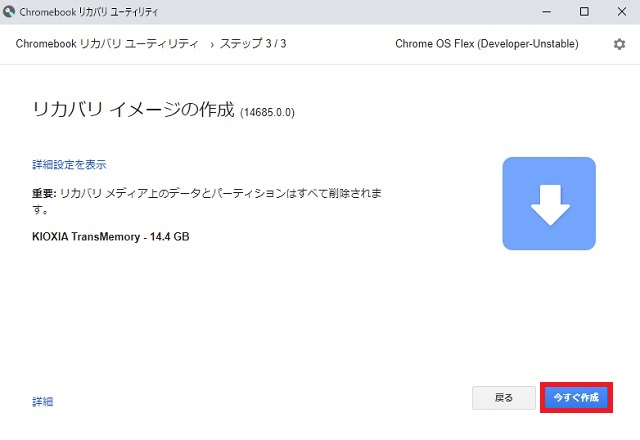Click the ステップ 3 / 3 breadcrumb text
This screenshot has height=440, width=640.
253,44
